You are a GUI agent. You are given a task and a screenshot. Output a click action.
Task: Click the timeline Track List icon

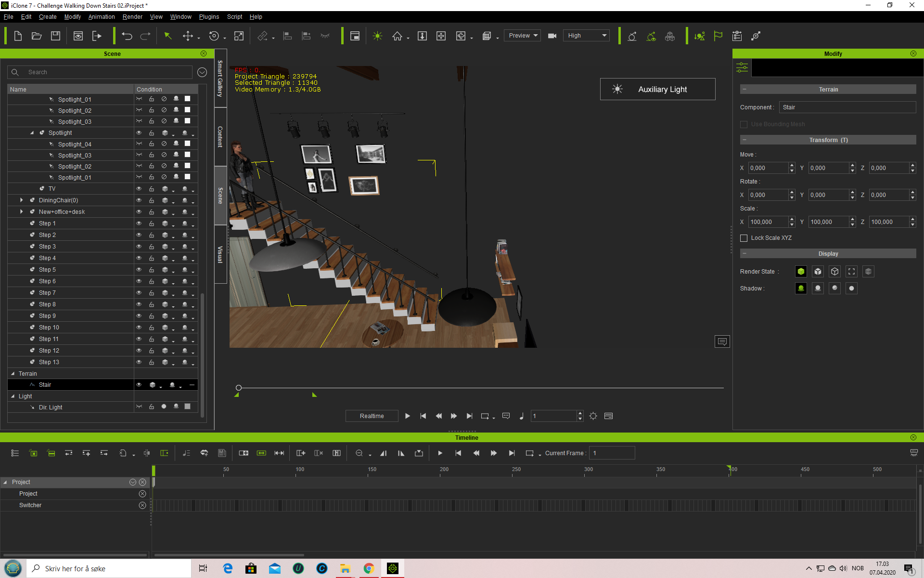(x=15, y=453)
